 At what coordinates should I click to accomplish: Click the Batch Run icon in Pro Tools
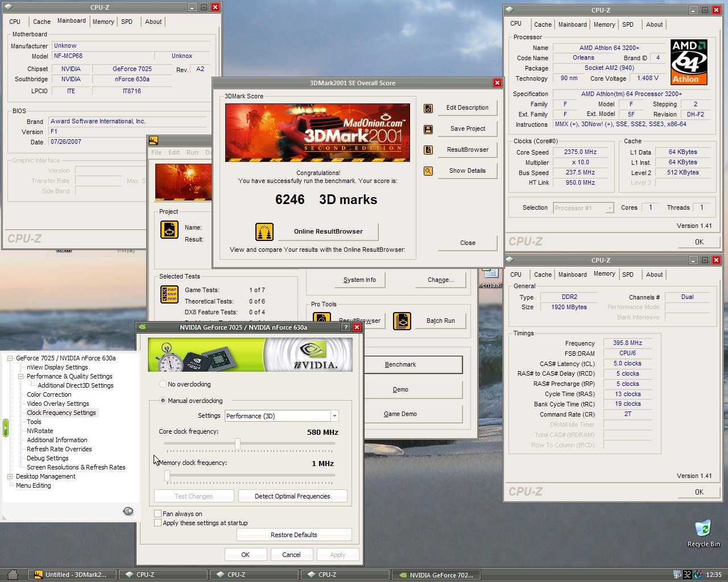pos(402,321)
